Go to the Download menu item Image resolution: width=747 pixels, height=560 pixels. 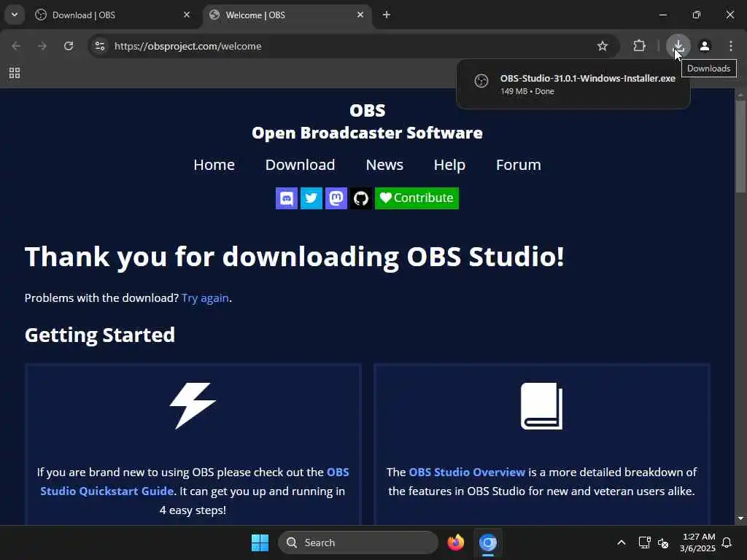pyautogui.click(x=300, y=165)
